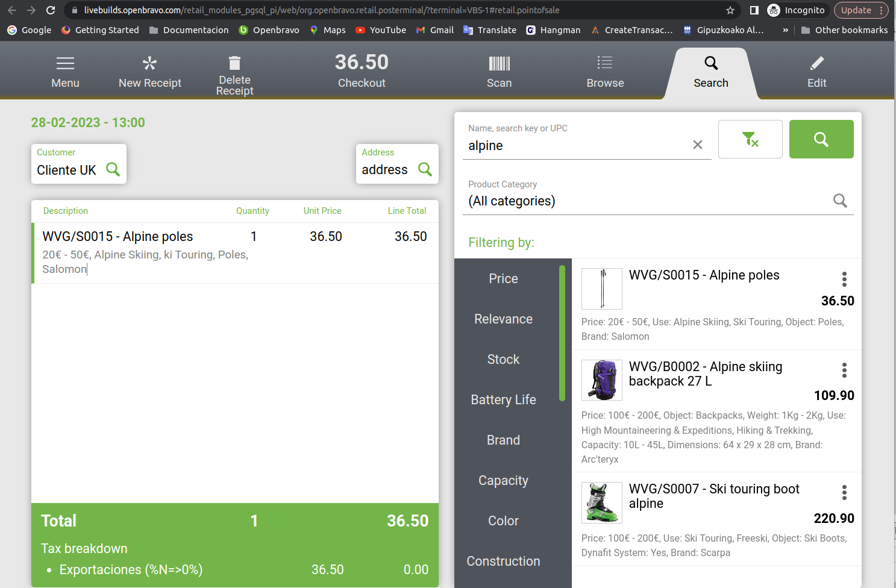Delete Receipt via trash icon

234,75
